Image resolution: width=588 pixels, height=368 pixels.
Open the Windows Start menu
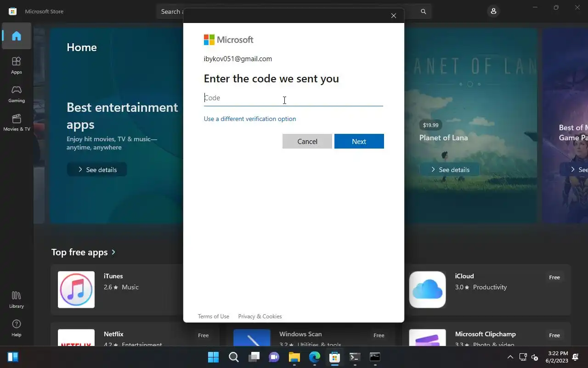coord(213,357)
